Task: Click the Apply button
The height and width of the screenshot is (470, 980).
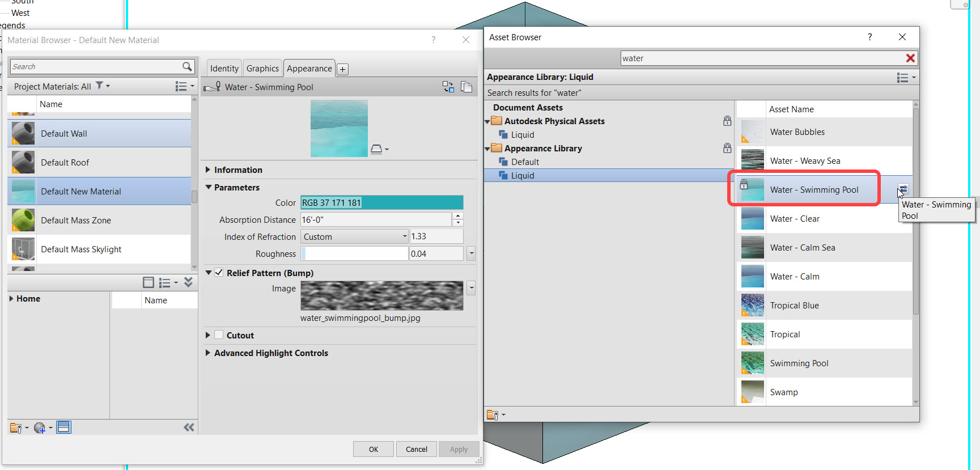Action: click(459, 449)
